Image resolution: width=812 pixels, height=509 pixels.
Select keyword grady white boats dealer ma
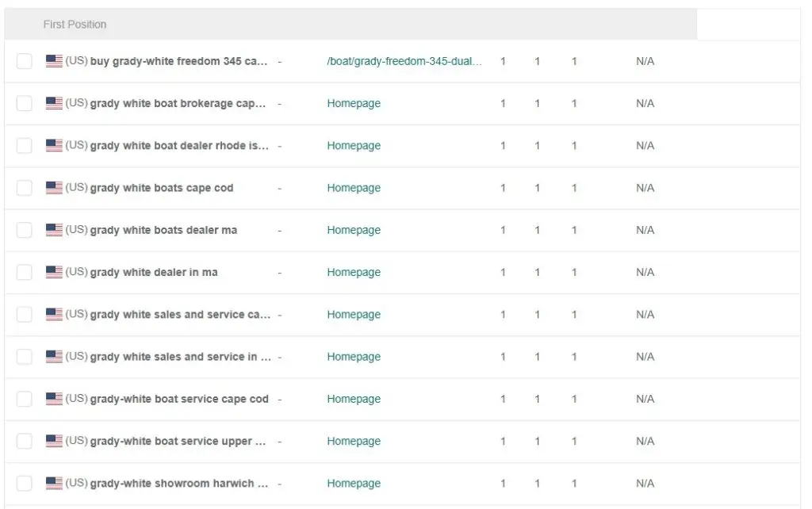click(x=163, y=230)
